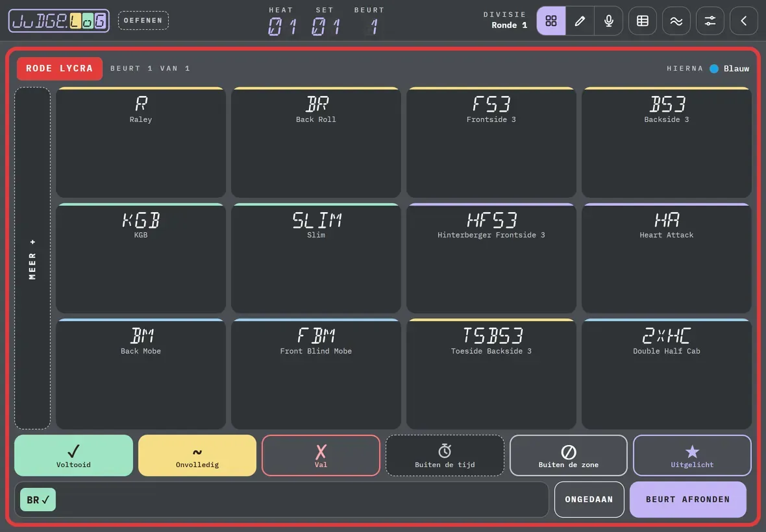Select the Raley trick pad
766x532 pixels.
click(x=141, y=143)
